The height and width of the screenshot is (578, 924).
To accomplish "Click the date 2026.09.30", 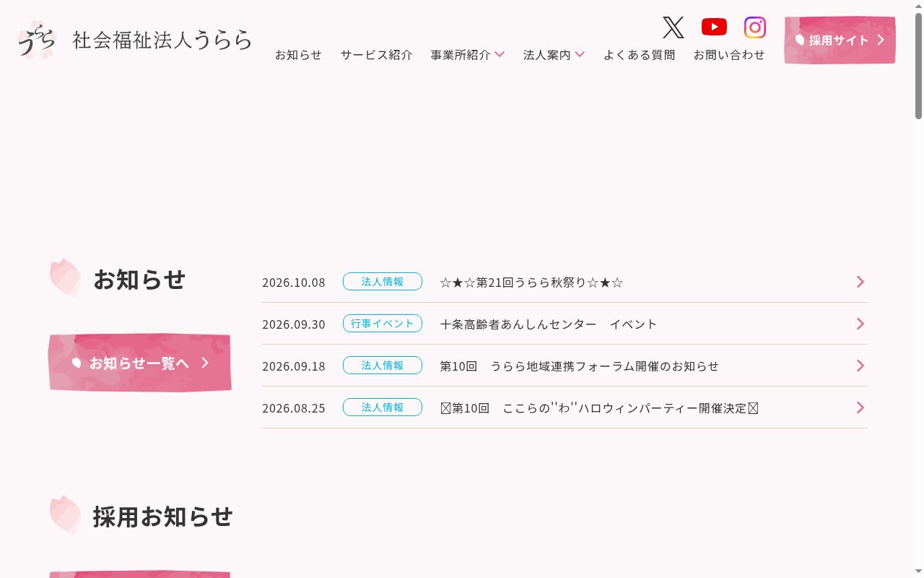I will click(294, 324).
